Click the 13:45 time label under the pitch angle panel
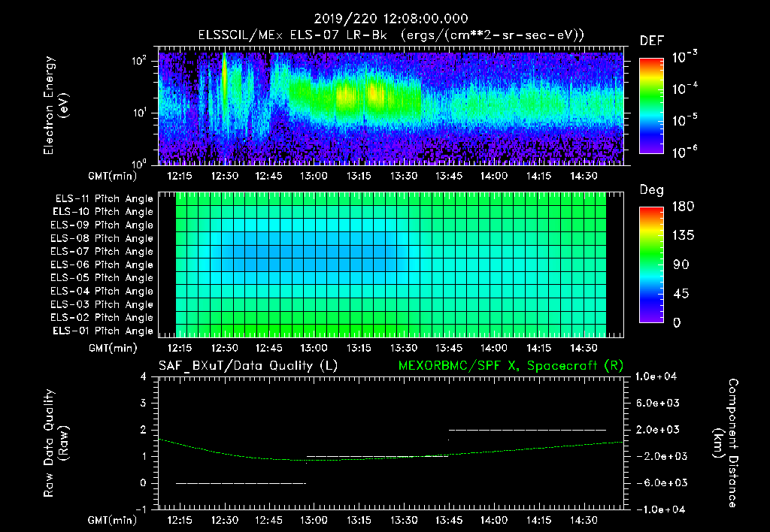 449,348
